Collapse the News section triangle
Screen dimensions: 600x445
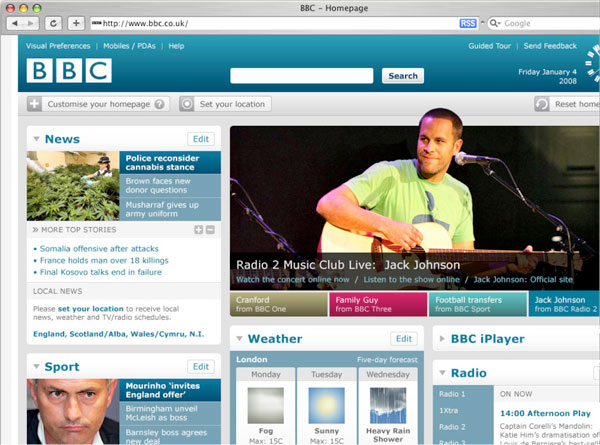point(36,139)
